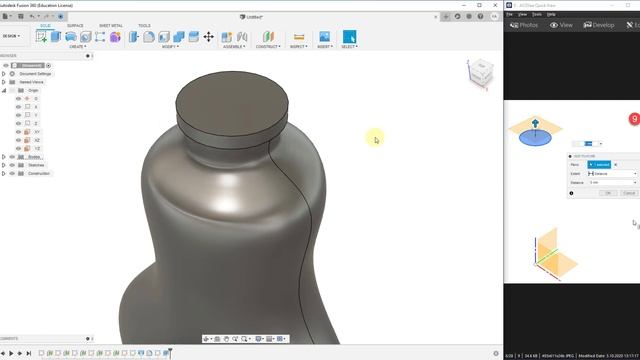Step back in timeline
The image size is (640, 360).
3,353
